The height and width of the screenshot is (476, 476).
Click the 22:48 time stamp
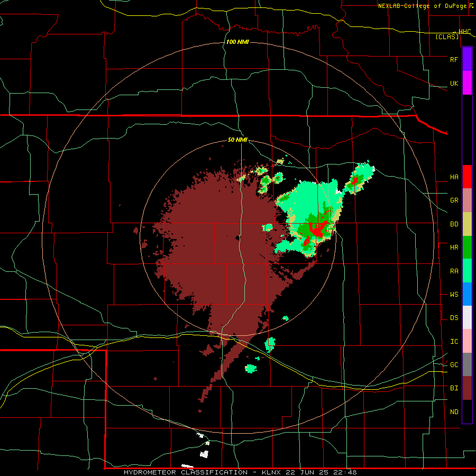point(345,472)
